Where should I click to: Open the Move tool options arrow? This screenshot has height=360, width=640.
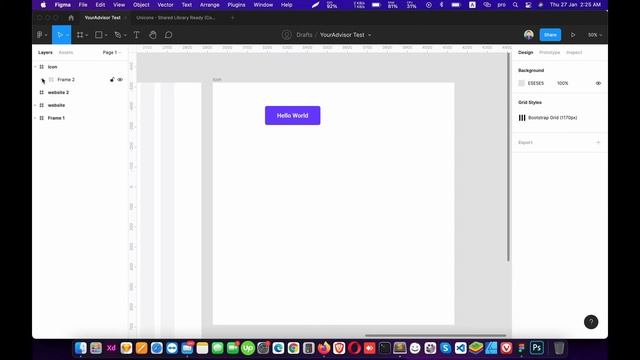click(67, 36)
